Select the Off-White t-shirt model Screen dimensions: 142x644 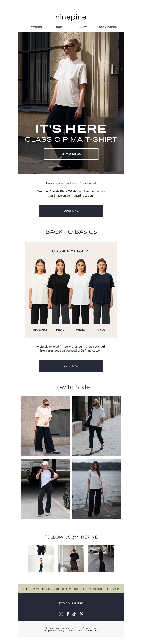pyautogui.click(x=40, y=291)
